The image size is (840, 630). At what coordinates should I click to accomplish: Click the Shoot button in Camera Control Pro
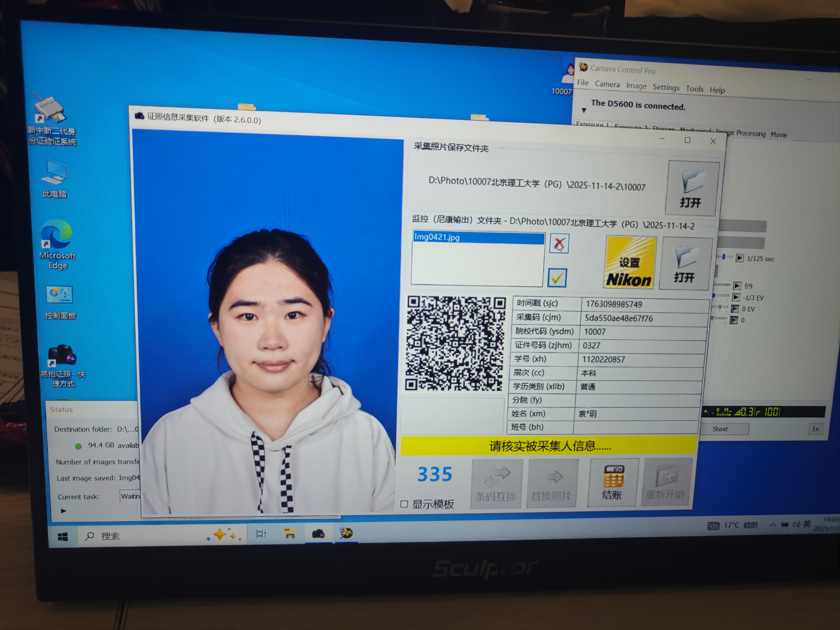tap(720, 429)
